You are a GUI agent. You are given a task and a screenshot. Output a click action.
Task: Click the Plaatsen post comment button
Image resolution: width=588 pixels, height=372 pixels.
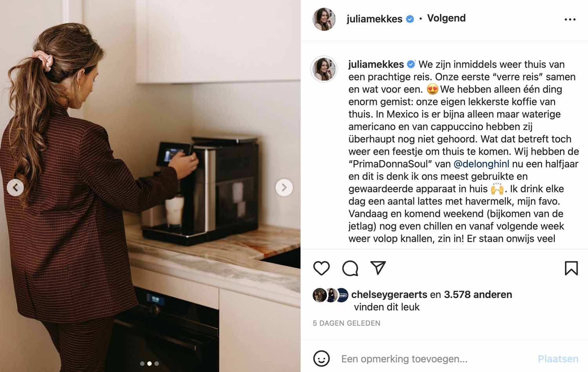tap(558, 359)
